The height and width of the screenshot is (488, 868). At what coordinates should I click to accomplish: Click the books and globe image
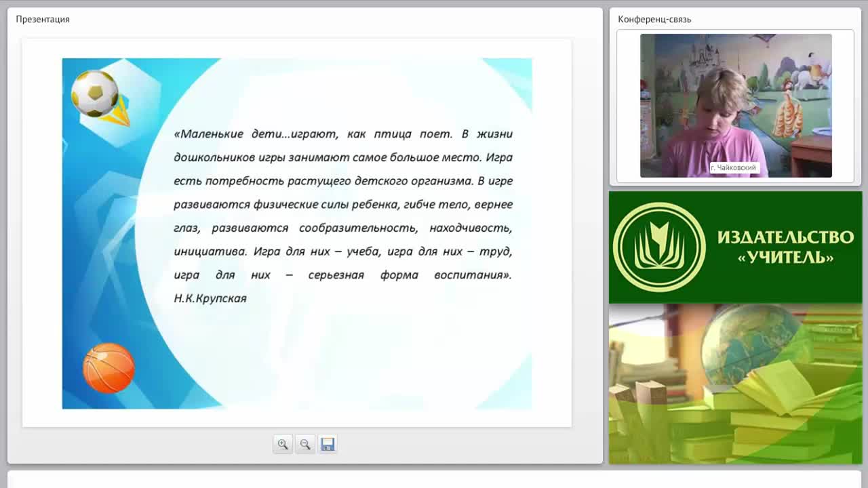point(735,384)
